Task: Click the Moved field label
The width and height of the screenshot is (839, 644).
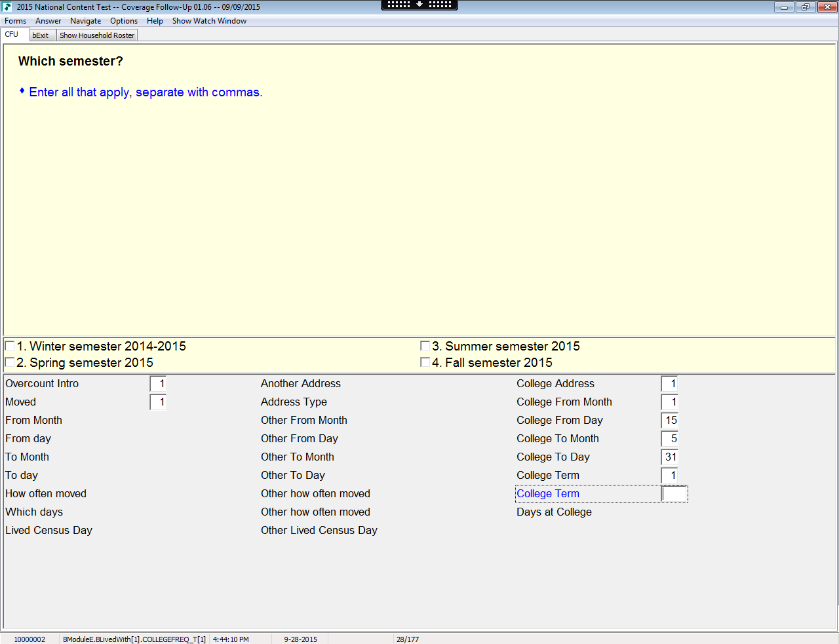Action: 20,402
